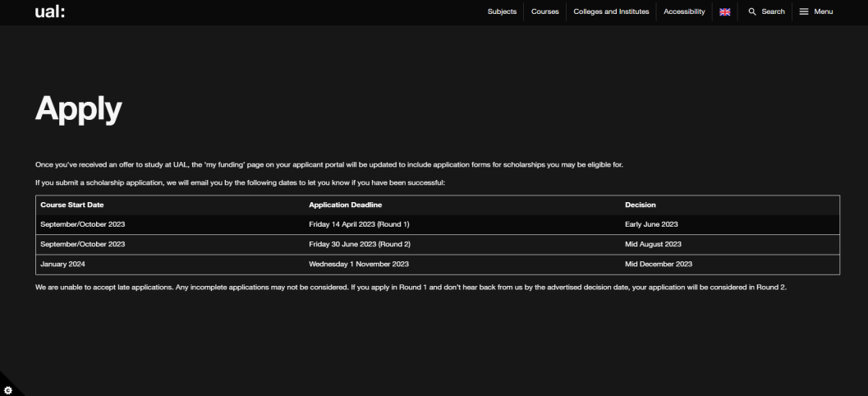Click the January 2024 course start cell

pyautogui.click(x=62, y=264)
